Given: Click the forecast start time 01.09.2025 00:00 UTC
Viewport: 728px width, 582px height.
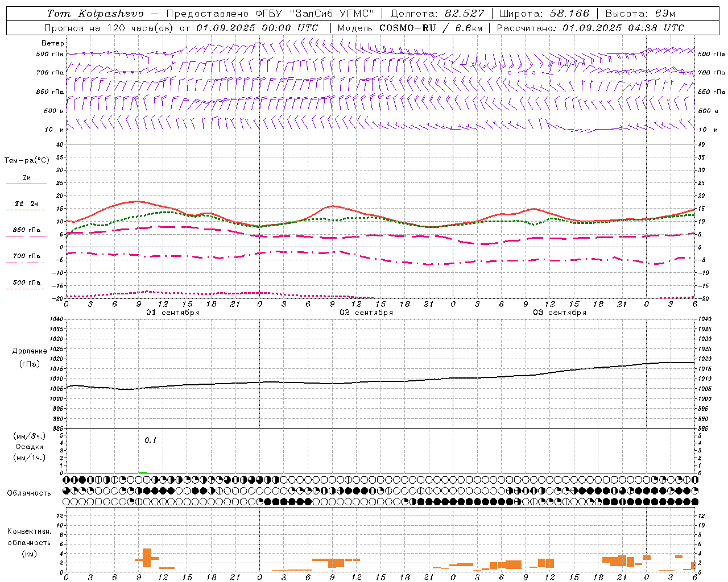Looking at the screenshot, I should coord(257,28).
